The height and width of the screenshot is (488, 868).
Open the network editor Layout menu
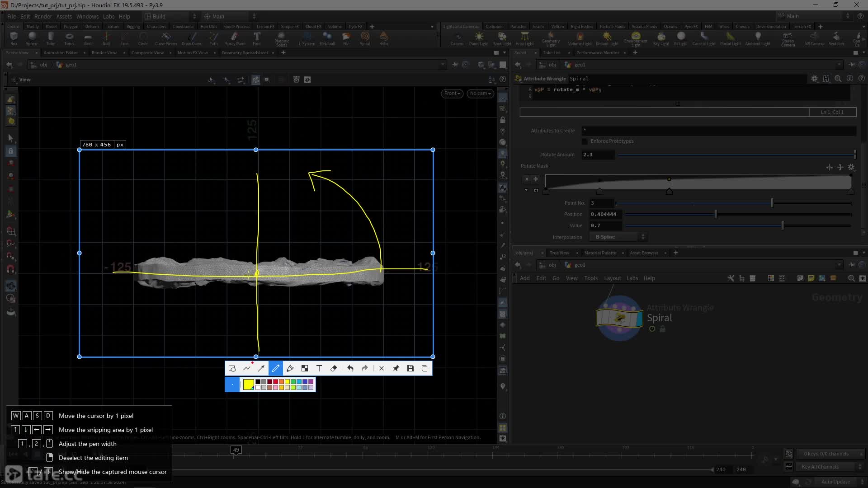(x=613, y=278)
